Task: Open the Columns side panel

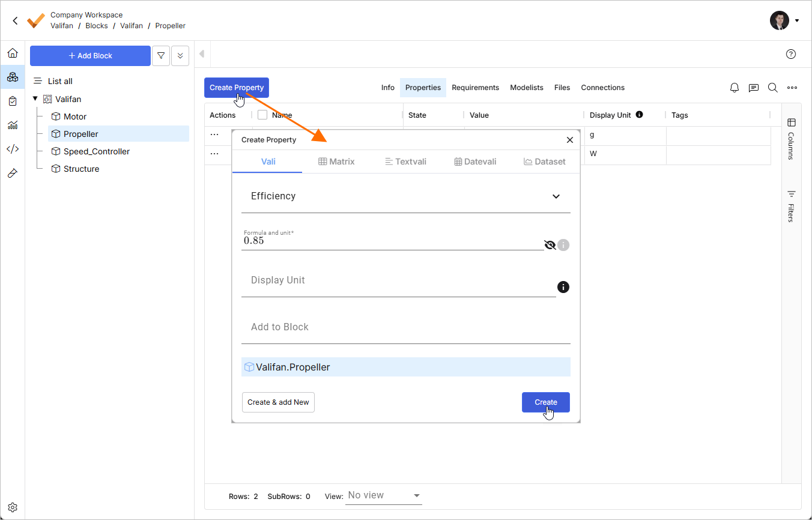Action: click(x=791, y=138)
